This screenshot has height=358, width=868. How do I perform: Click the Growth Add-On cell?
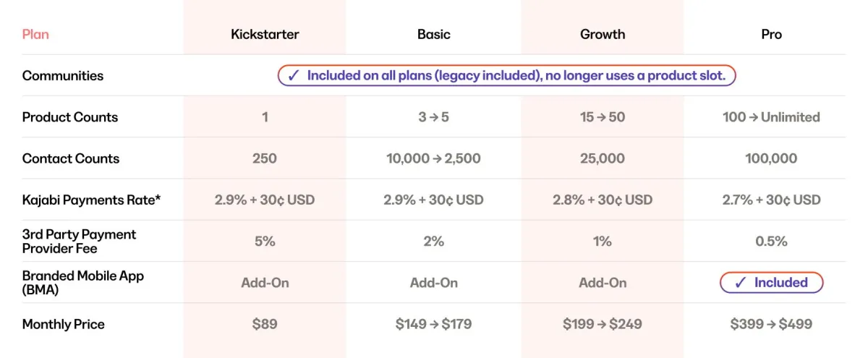click(603, 283)
